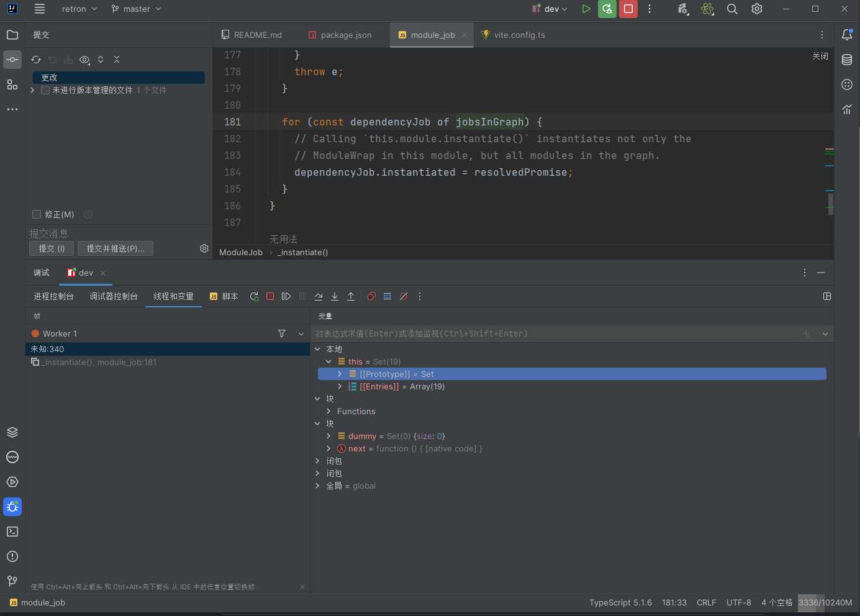Open IDE settings gear in title bar
The image size is (860, 616).
point(757,9)
